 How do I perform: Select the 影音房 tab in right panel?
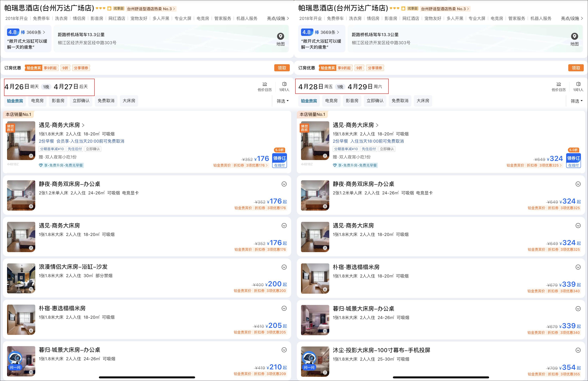click(352, 101)
